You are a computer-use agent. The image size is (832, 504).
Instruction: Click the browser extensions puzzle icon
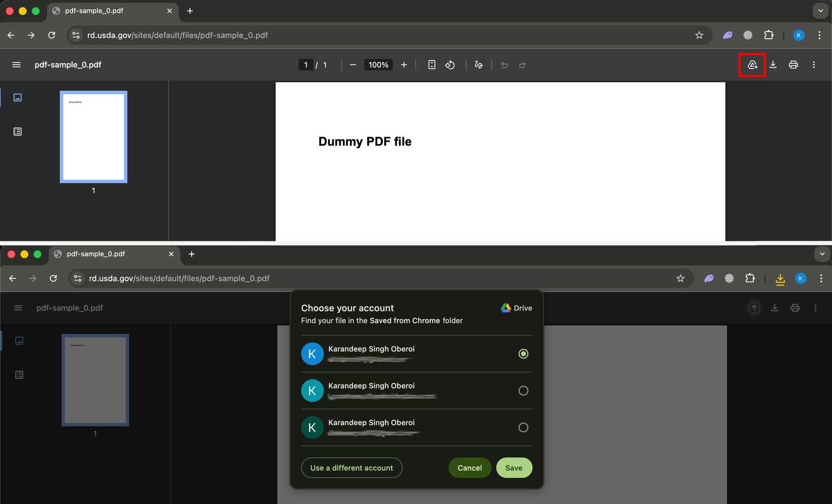tap(769, 35)
